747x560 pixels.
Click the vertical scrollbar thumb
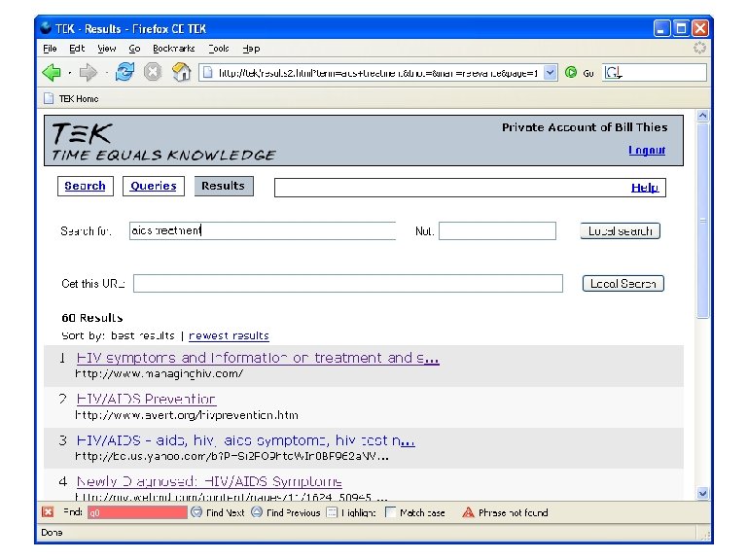702,220
